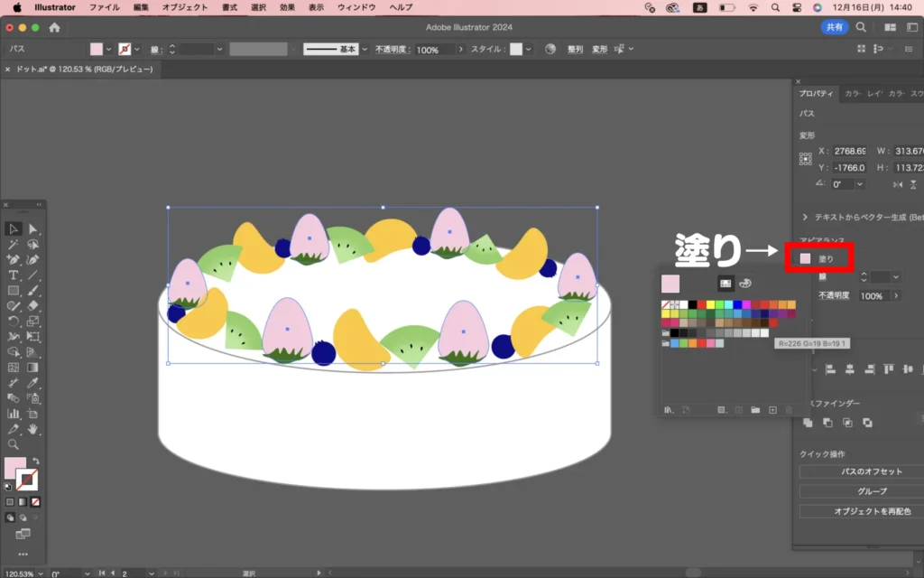Viewport: 924px width, 578px height.
Task: Open the color mixer palette icon
Action: coord(745,284)
